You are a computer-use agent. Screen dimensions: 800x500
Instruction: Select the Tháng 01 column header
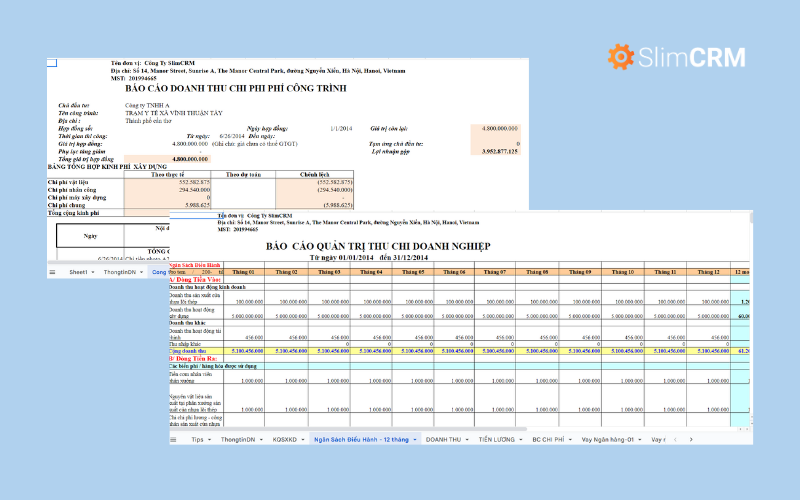(x=243, y=272)
